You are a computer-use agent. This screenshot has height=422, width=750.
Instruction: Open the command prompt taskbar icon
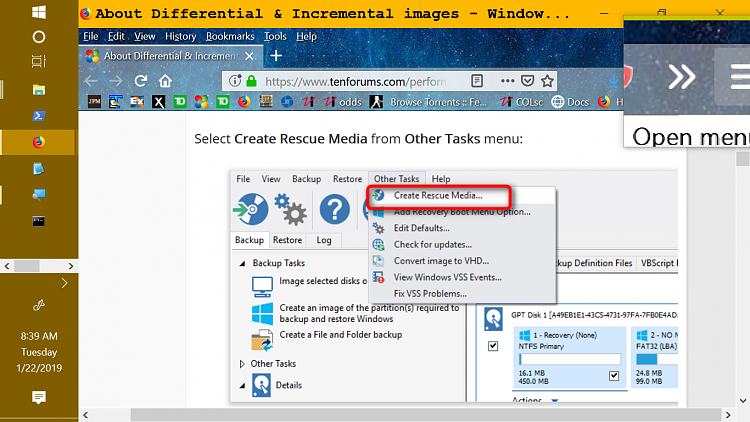pos(39,221)
